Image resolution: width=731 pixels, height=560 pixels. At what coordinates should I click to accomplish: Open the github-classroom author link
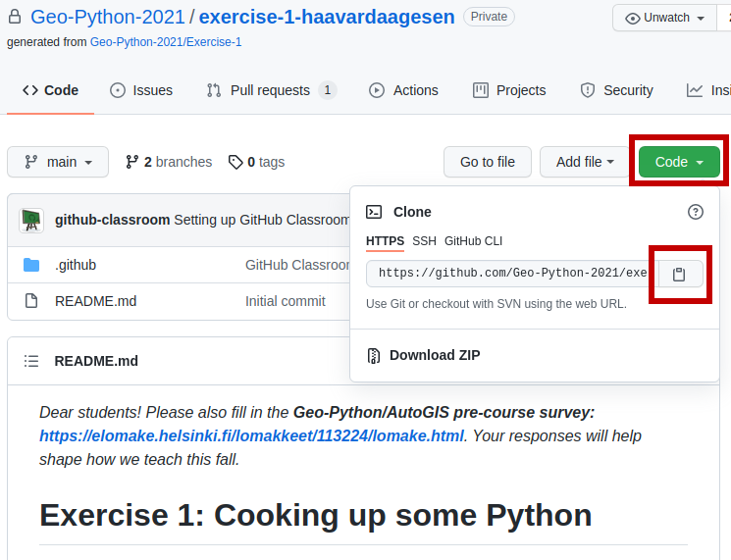pyautogui.click(x=113, y=220)
